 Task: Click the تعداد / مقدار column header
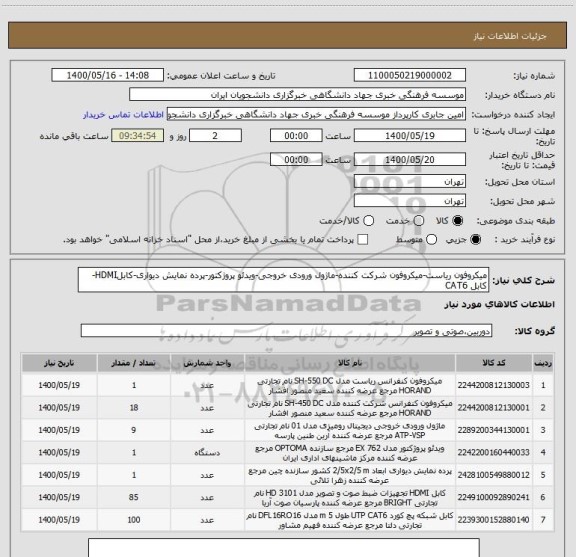pos(134,363)
